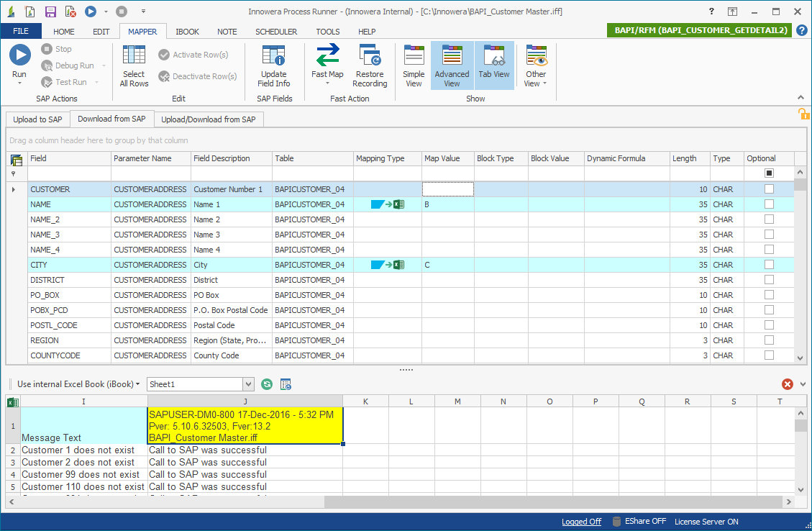The image size is (812, 531).
Task: Click the Logged Off link
Action: tap(581, 522)
